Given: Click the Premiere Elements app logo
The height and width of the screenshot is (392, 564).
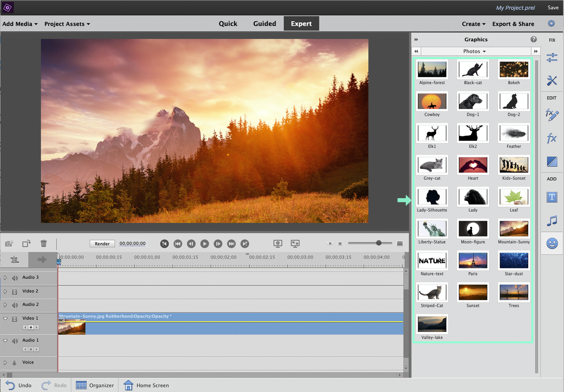Looking at the screenshot, I should (8, 8).
